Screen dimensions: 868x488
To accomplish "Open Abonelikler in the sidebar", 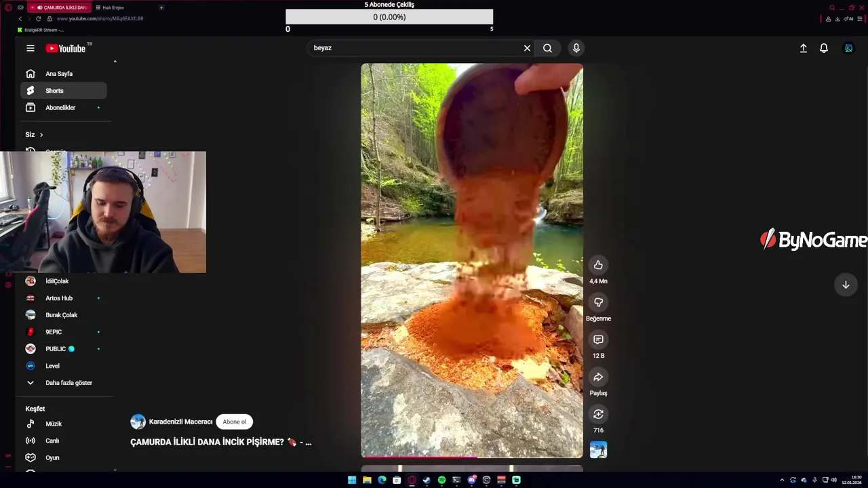I will click(x=64, y=108).
